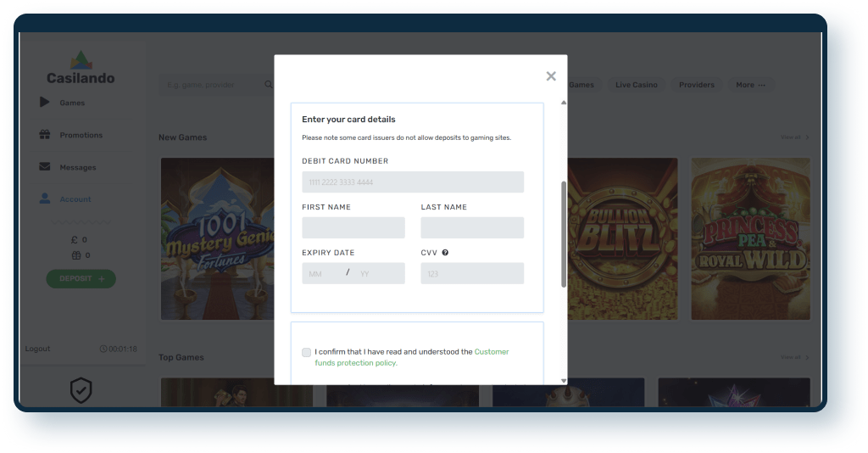Open Games via the play icon in sidebar
Screen dimensions: 868x453
[x=45, y=103]
